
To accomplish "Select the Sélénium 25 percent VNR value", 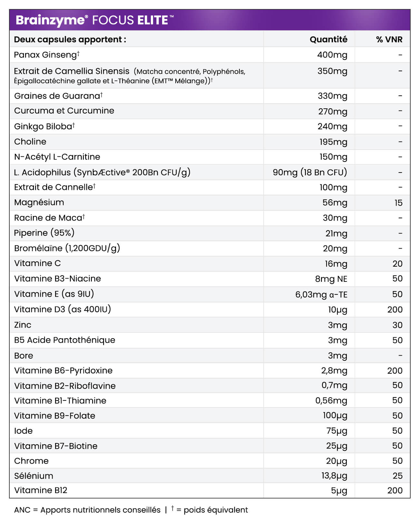I will [397, 476].
